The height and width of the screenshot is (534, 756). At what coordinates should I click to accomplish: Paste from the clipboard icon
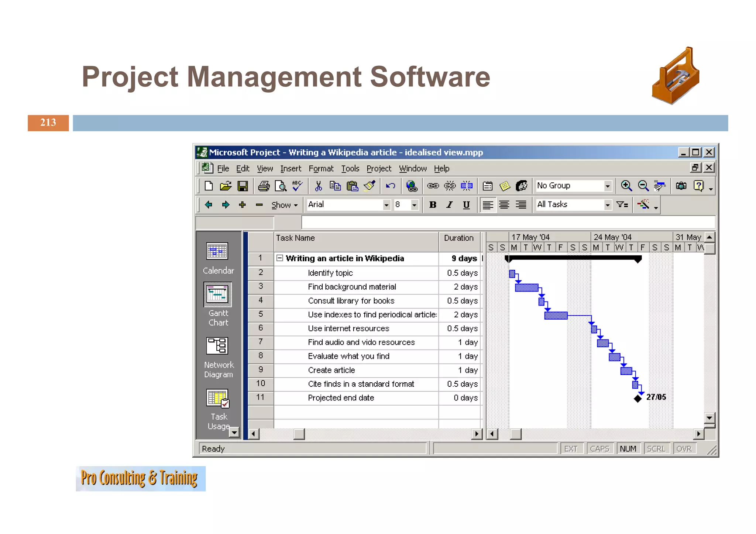352,186
